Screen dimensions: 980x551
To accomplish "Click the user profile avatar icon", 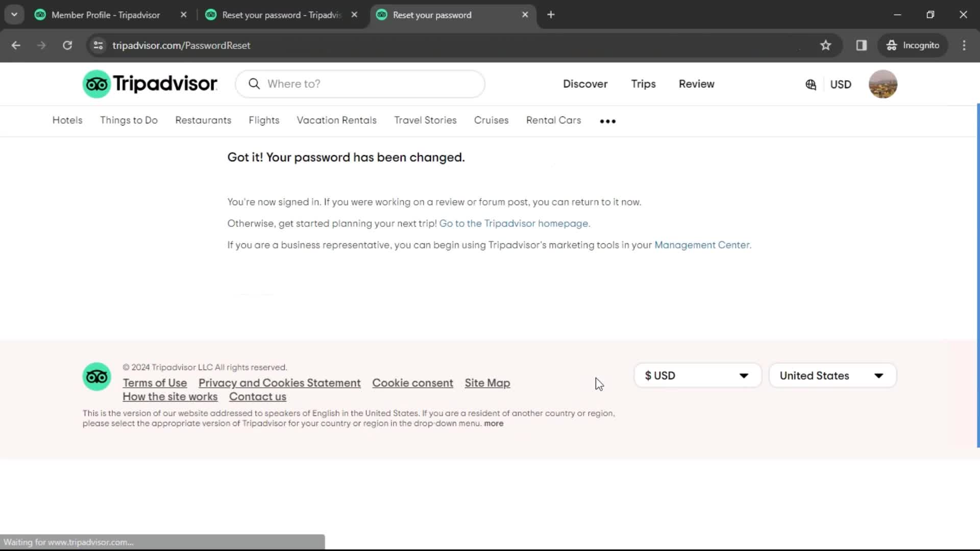I will coord(883,84).
